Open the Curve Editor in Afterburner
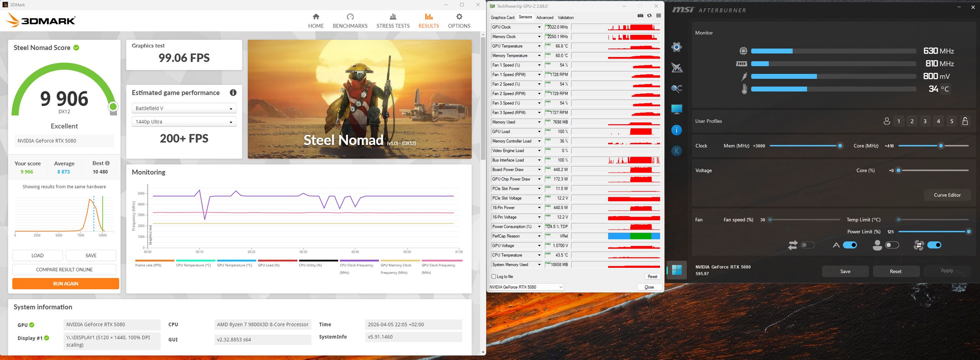This screenshot has height=360, width=980. [947, 195]
